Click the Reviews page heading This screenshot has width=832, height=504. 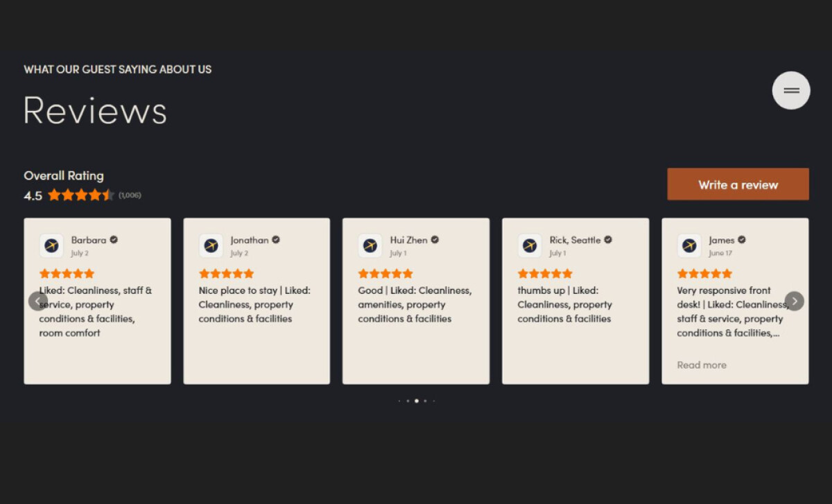pos(94,110)
